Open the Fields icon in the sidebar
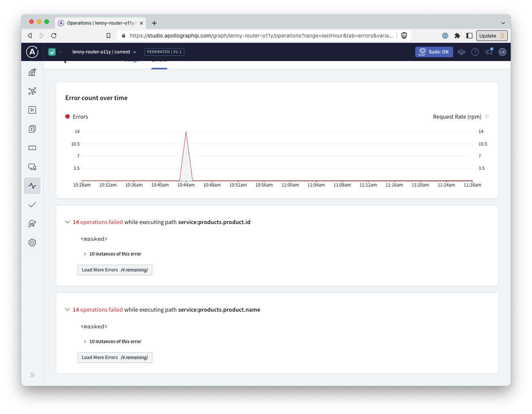532x414 pixels. click(x=32, y=148)
